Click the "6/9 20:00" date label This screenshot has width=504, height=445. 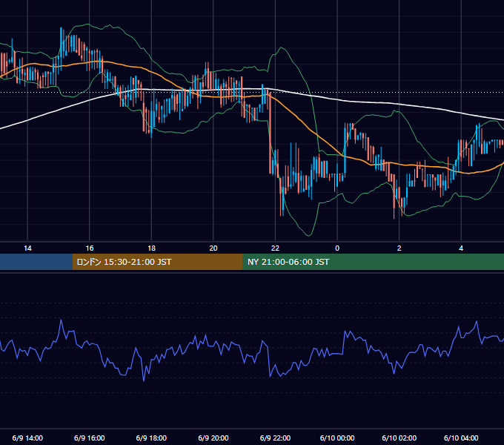pyautogui.click(x=213, y=438)
